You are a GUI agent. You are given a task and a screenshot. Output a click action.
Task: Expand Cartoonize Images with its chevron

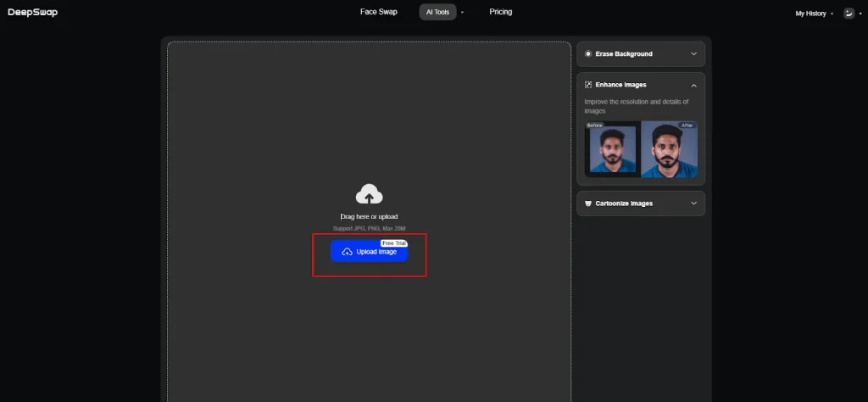(693, 204)
